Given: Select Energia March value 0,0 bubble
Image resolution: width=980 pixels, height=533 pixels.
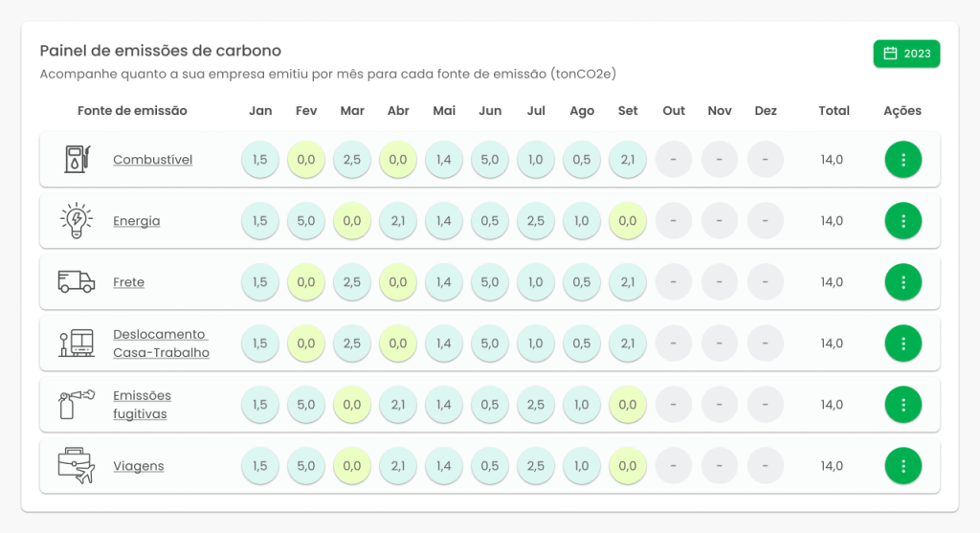Looking at the screenshot, I should [352, 221].
